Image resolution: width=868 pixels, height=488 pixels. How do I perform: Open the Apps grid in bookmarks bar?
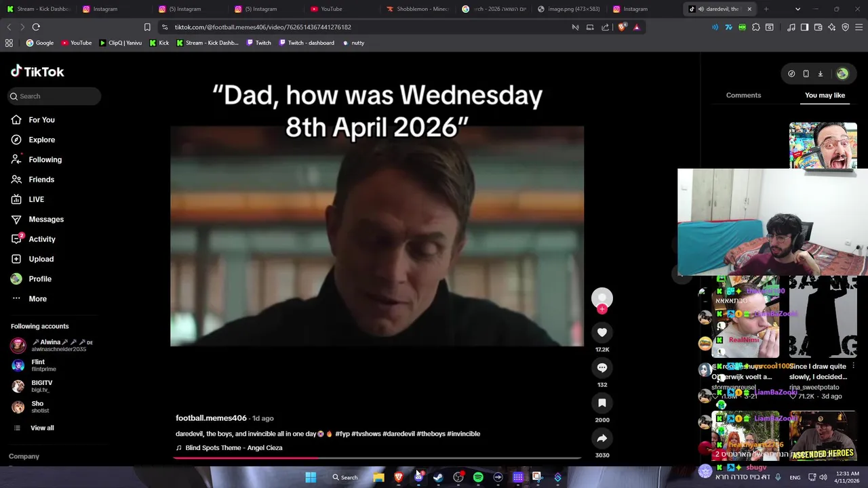pos(9,43)
